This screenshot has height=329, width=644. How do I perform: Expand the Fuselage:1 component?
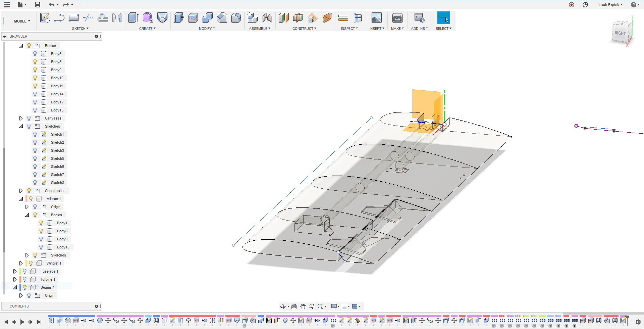[x=15, y=271]
